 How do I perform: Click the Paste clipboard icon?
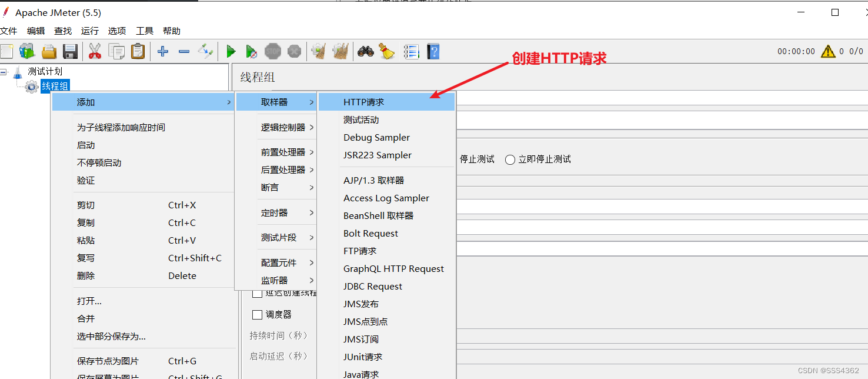point(138,51)
